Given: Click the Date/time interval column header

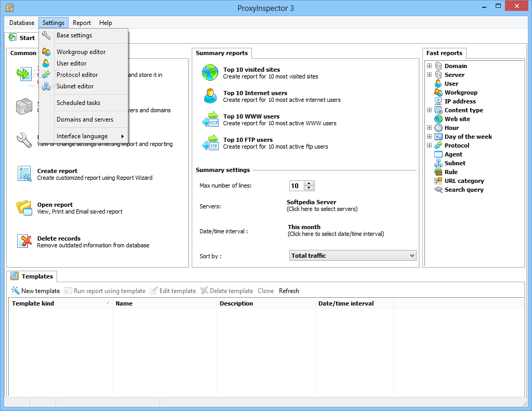Looking at the screenshot, I should click(354, 303).
